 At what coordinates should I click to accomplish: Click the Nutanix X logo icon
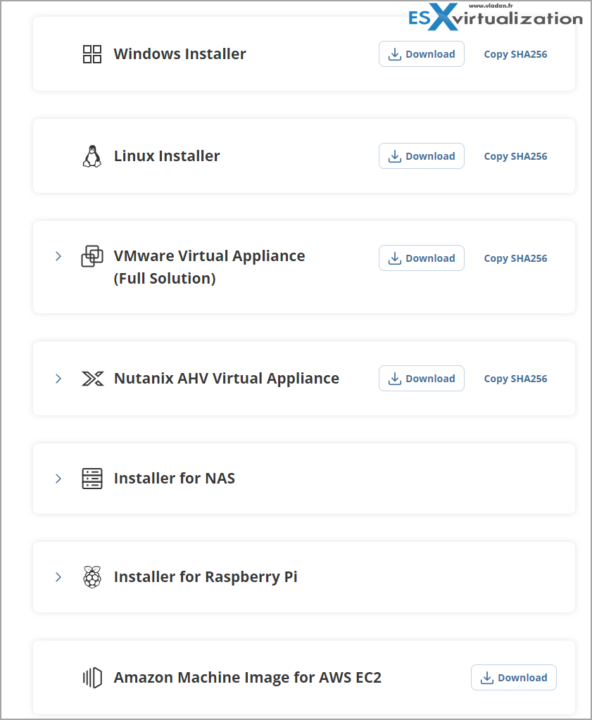click(92, 379)
